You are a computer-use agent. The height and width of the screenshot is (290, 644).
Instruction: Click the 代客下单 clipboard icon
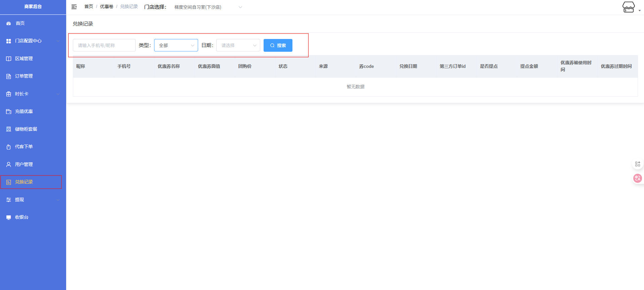click(x=9, y=147)
